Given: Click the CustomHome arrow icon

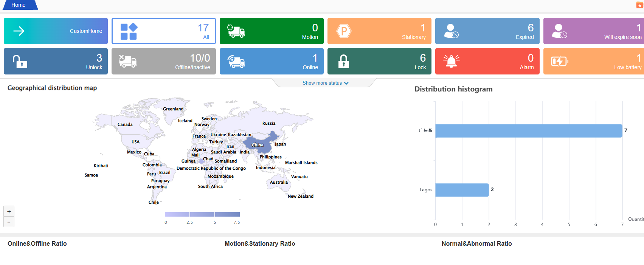Looking at the screenshot, I should 19,31.
